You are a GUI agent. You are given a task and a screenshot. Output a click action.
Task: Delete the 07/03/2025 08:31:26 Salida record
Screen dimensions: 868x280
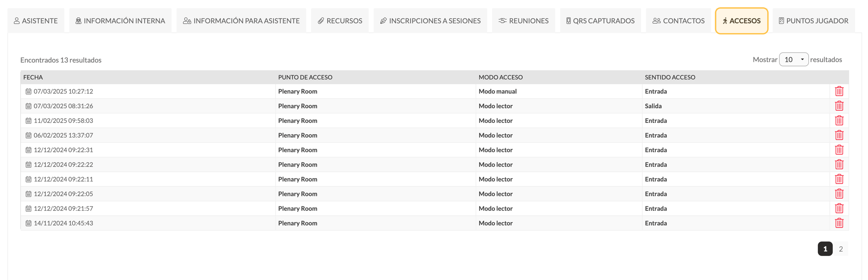tap(839, 106)
